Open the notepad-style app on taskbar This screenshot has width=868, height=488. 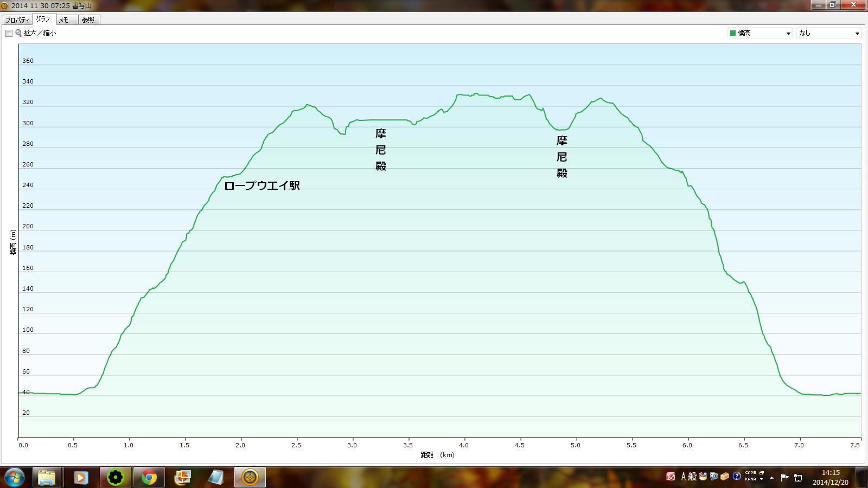[216, 477]
